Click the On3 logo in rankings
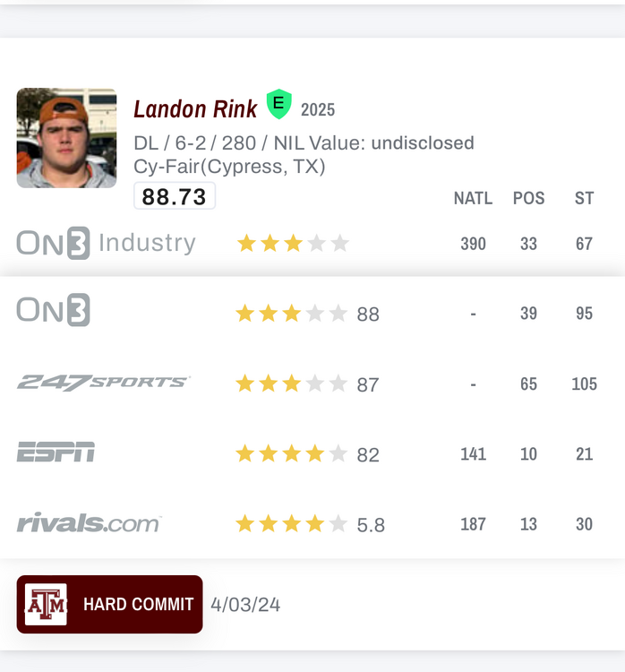The width and height of the screenshot is (625, 672). pos(54,311)
